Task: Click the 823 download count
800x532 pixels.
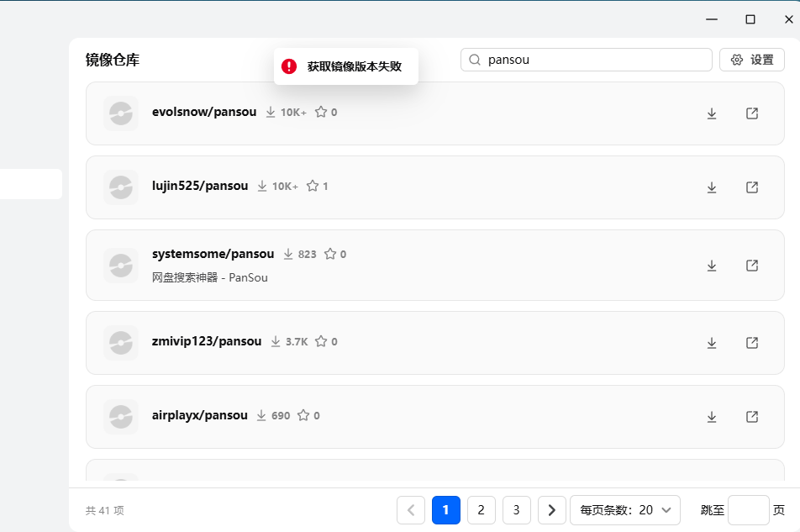Action: point(308,254)
